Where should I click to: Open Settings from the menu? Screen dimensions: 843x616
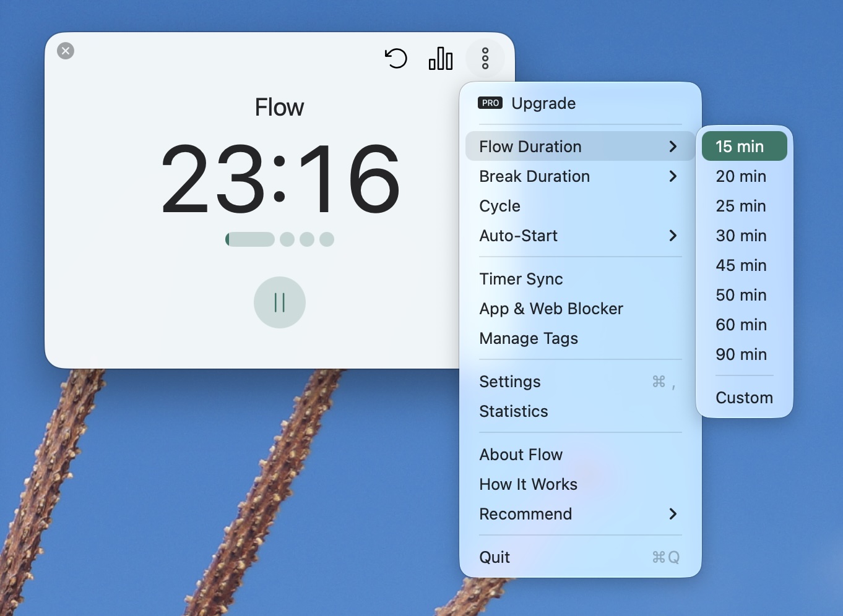point(581,382)
